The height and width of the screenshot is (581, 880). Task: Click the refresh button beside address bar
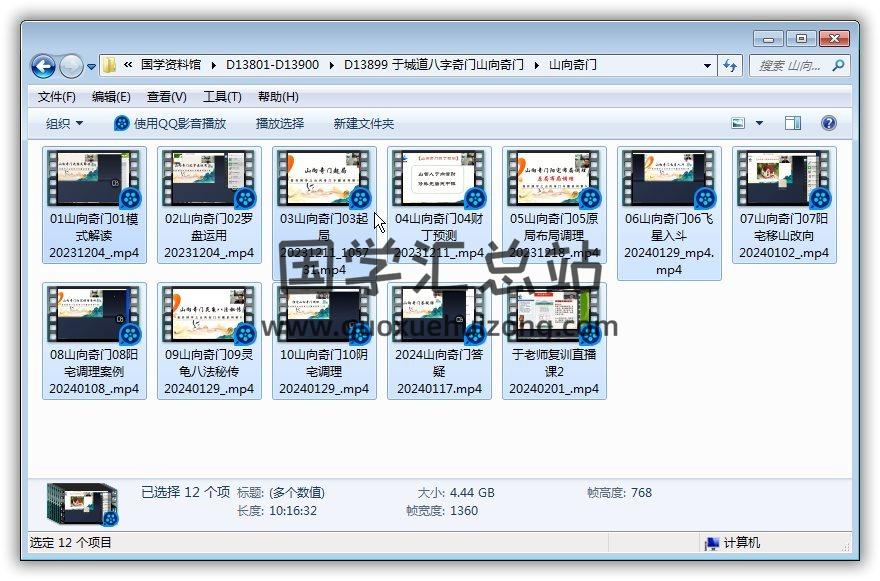click(730, 65)
